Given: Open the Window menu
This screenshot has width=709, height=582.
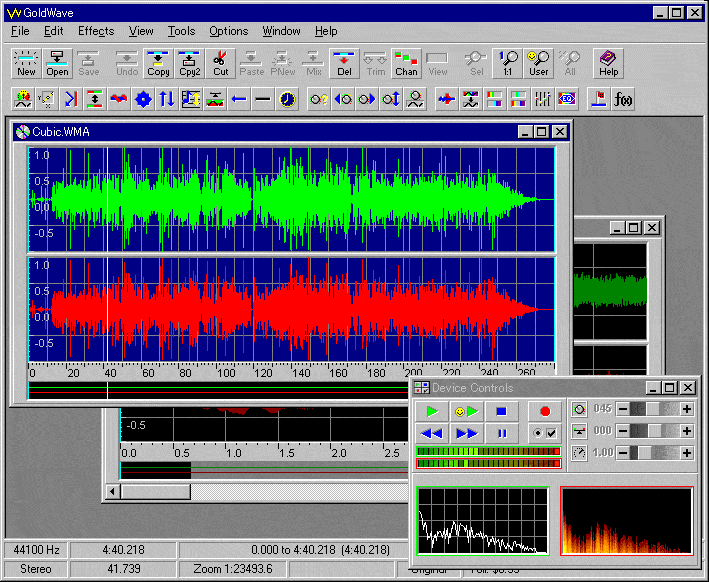Looking at the screenshot, I should point(281,31).
